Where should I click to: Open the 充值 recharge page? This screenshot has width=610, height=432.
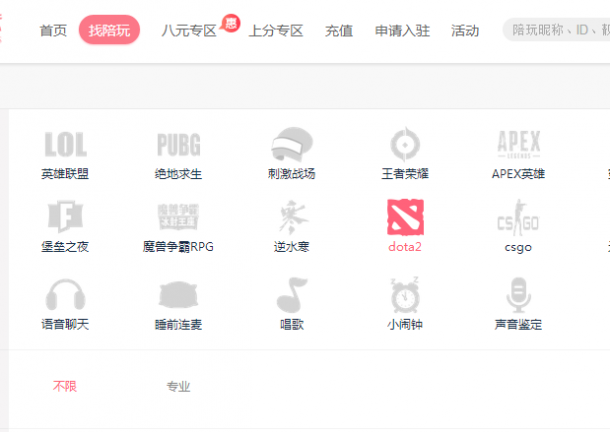339,30
